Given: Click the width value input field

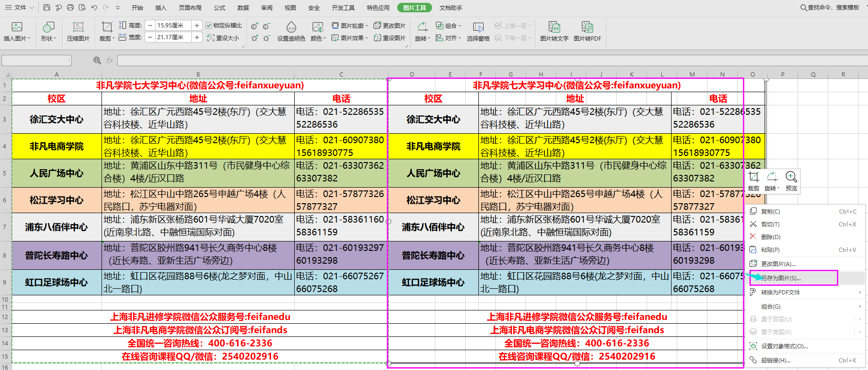Looking at the screenshot, I should click(173, 37).
